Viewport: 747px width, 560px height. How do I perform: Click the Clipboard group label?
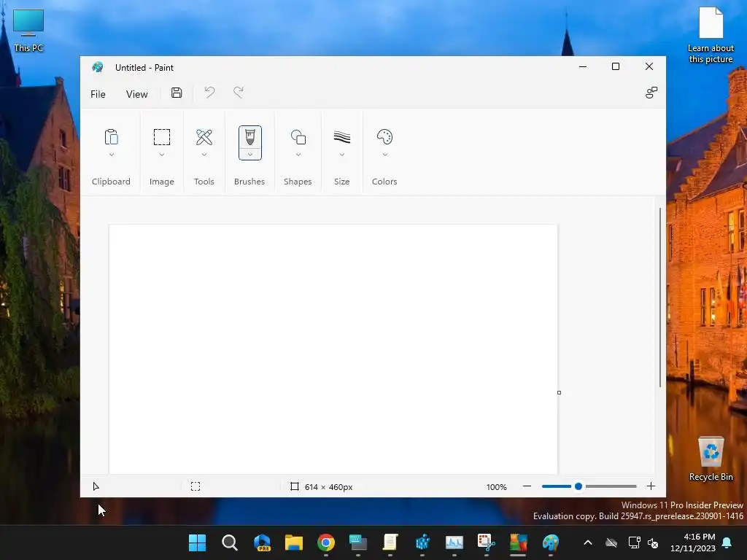click(x=111, y=182)
